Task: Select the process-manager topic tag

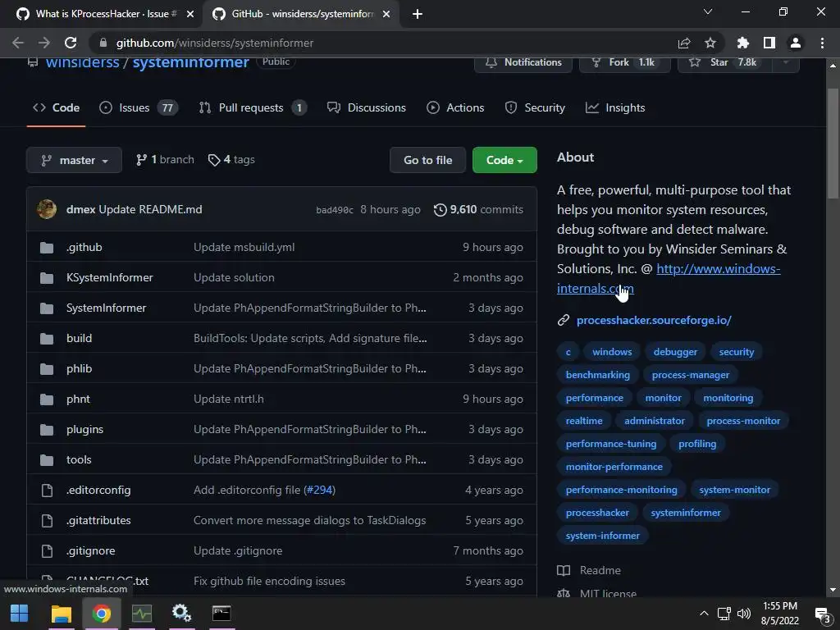Action: 690,375
